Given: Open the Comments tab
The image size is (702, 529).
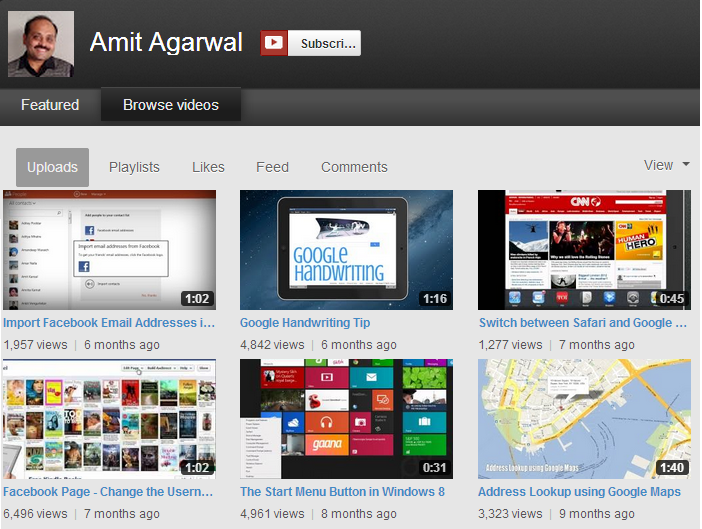Looking at the screenshot, I should point(354,167).
